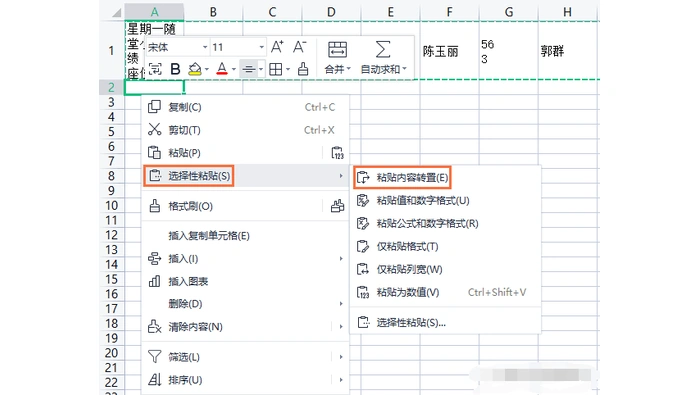Choose 插入复制单元格(E) menu item
Image resolution: width=700 pixels, height=395 pixels.
click(245, 236)
